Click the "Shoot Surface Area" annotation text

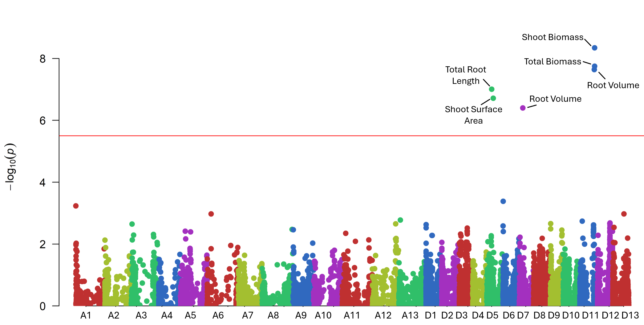pyautogui.click(x=473, y=115)
